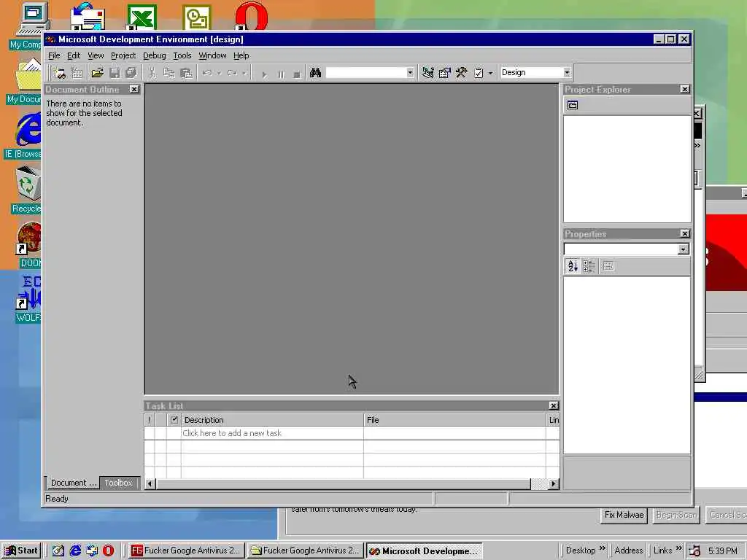This screenshot has height=560, width=747.
Task: Click the Undo arrow icon
Action: click(206, 73)
